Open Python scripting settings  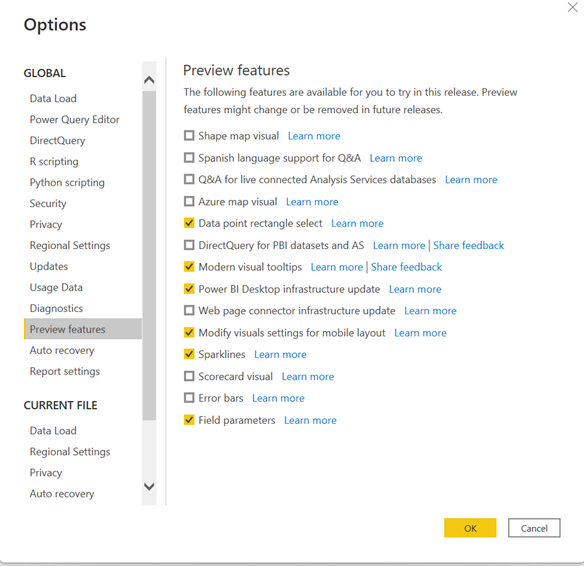coord(83,182)
